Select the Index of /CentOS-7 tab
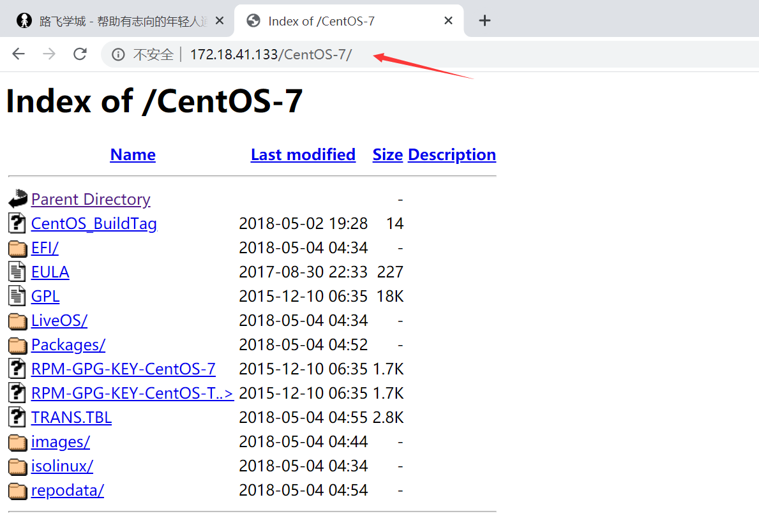This screenshot has height=532, width=759. click(349, 21)
